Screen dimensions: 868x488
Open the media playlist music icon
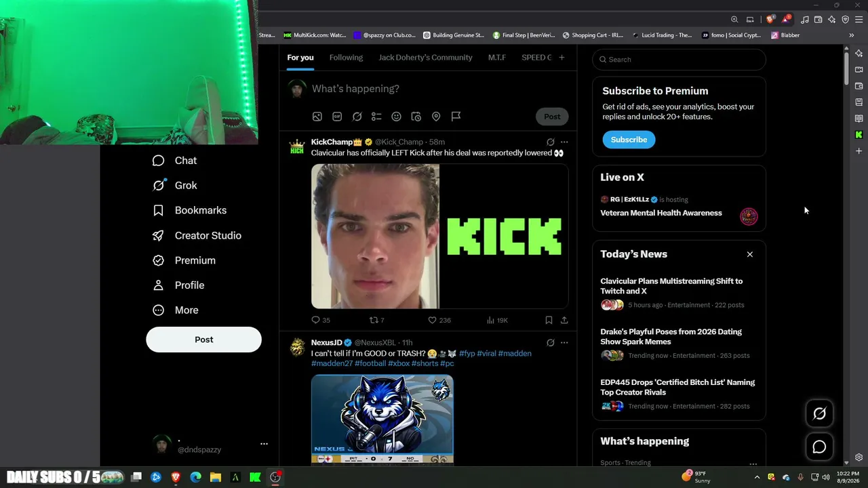click(x=805, y=20)
